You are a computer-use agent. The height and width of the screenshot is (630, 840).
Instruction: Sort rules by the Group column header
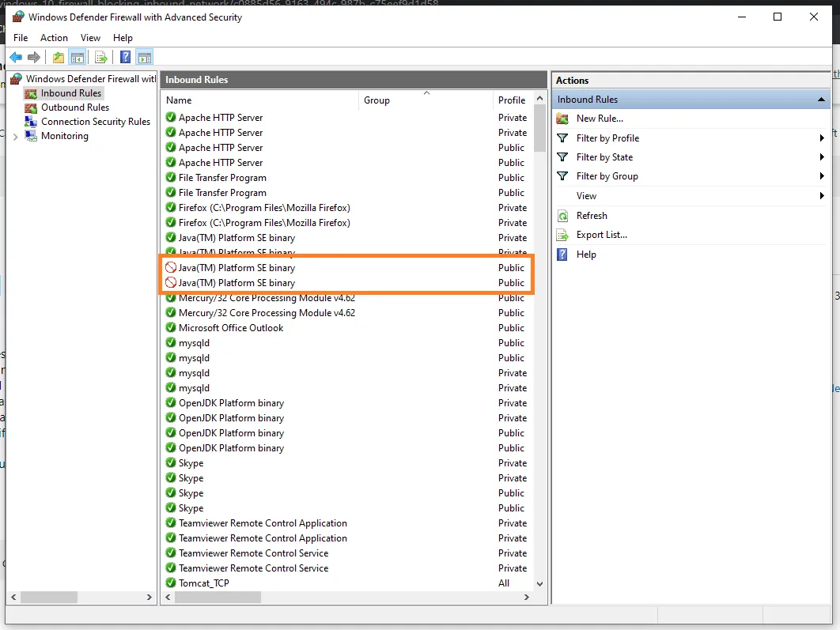pyautogui.click(x=426, y=100)
